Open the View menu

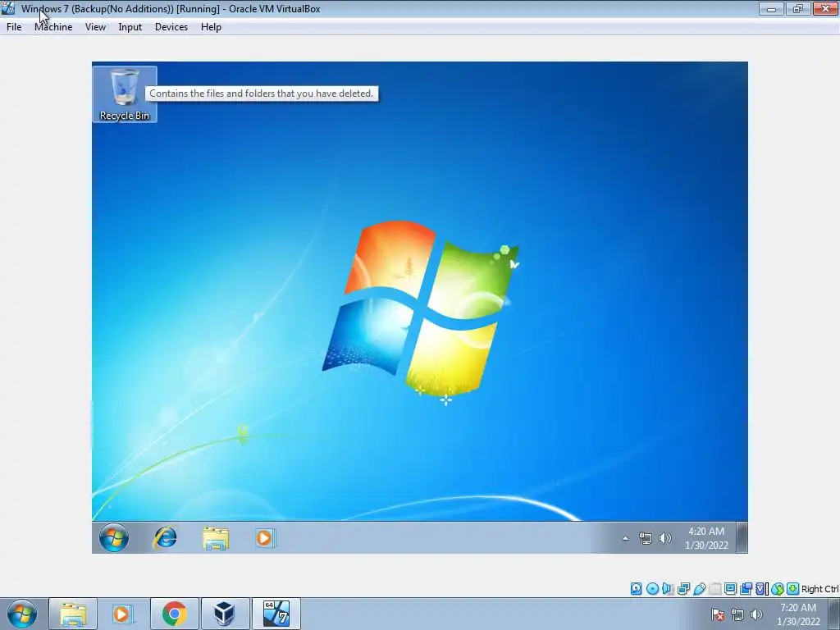pyautogui.click(x=95, y=27)
